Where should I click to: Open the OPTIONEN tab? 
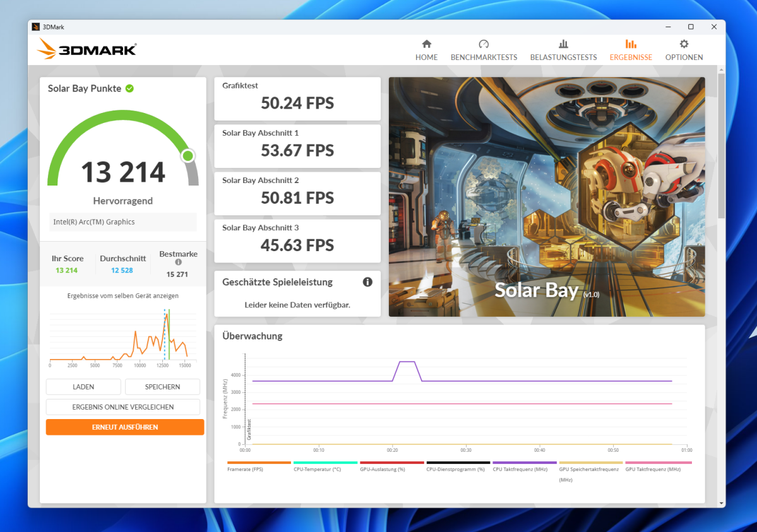click(684, 50)
